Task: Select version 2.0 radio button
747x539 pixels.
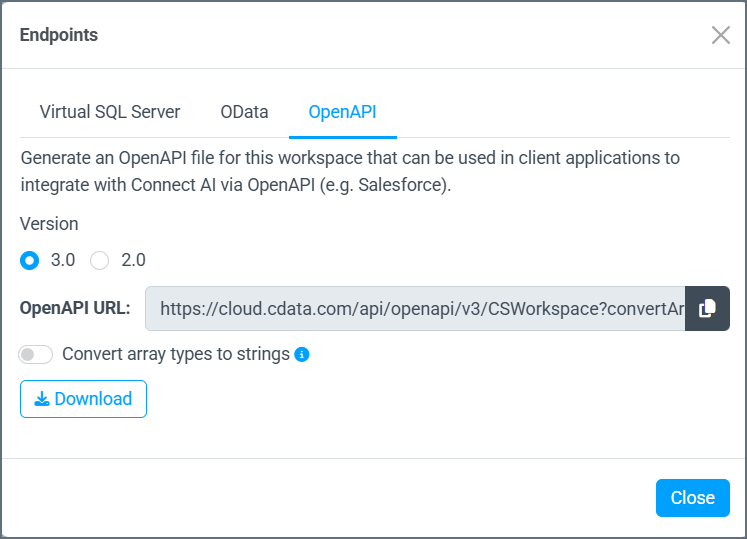Action: 100,260
